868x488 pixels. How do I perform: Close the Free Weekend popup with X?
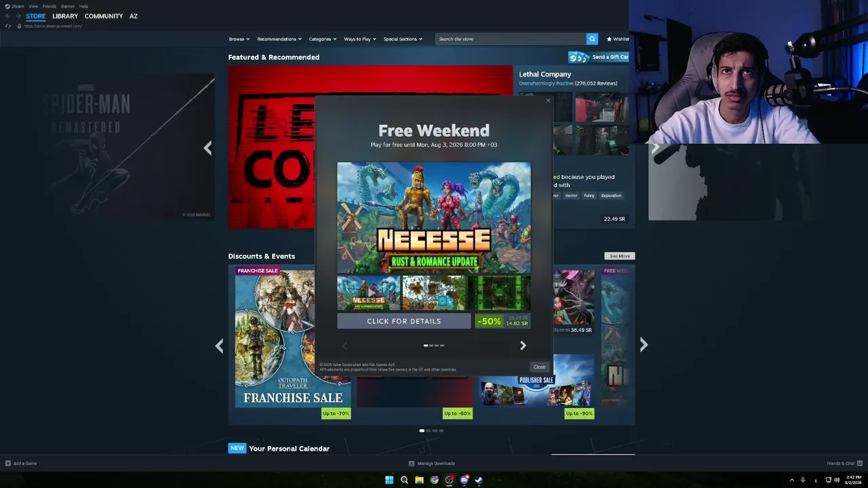pyautogui.click(x=548, y=101)
